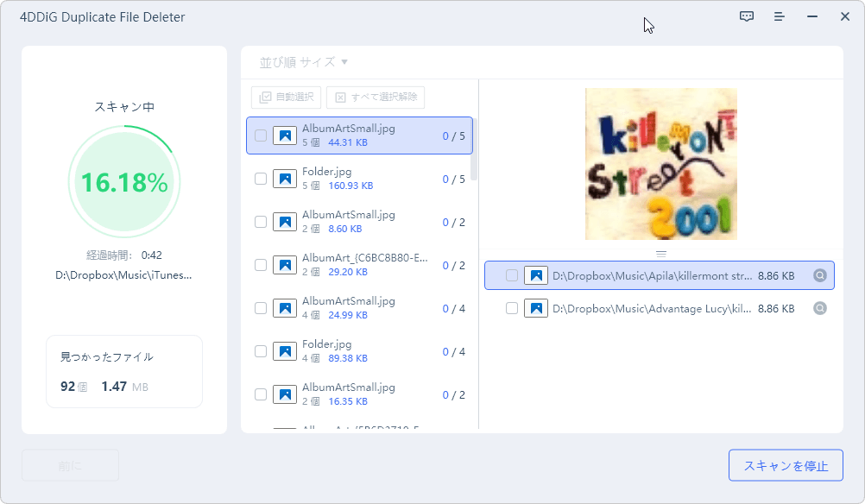Minimize the 4DDiG Duplicate File Deleter window
Image resolution: width=865 pixels, height=504 pixels.
coord(812,16)
